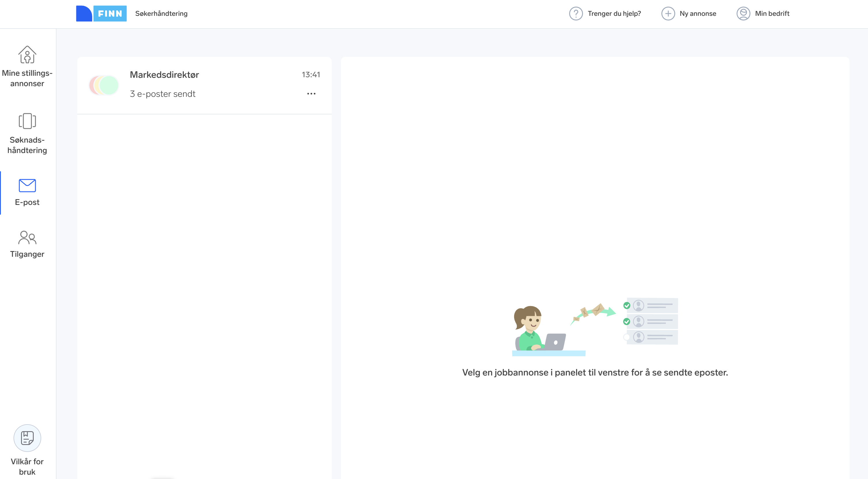Click the Min bedrift profile icon
This screenshot has width=868, height=479.
click(x=743, y=14)
